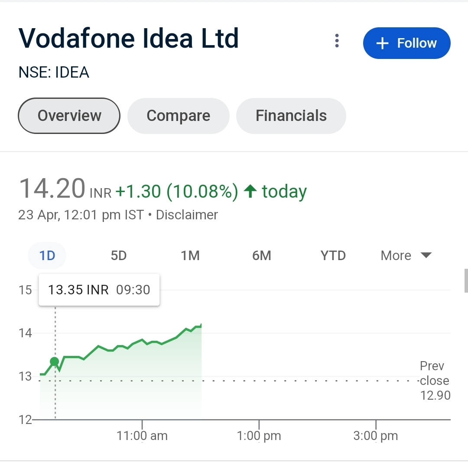Click the 11:00 am axis label
468x476 pixels.
coord(142,436)
